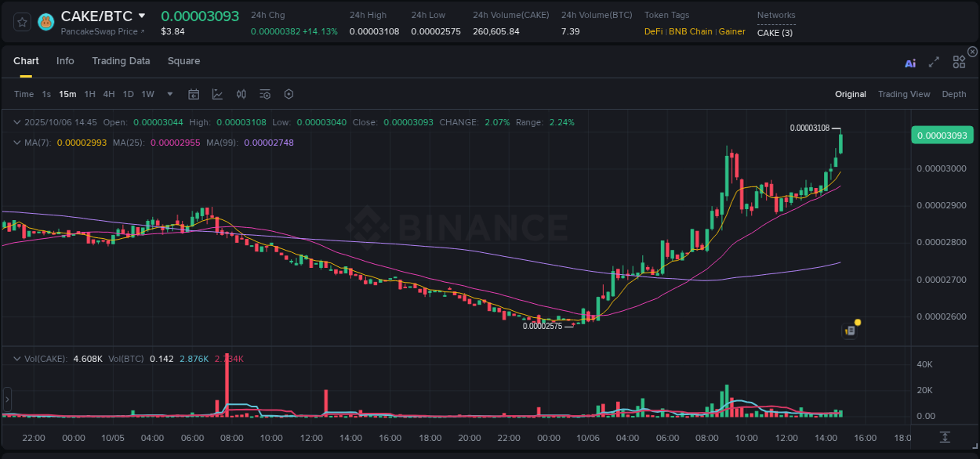Expand the extra time intervals dropdown
This screenshot has height=459, width=980.
(169, 94)
